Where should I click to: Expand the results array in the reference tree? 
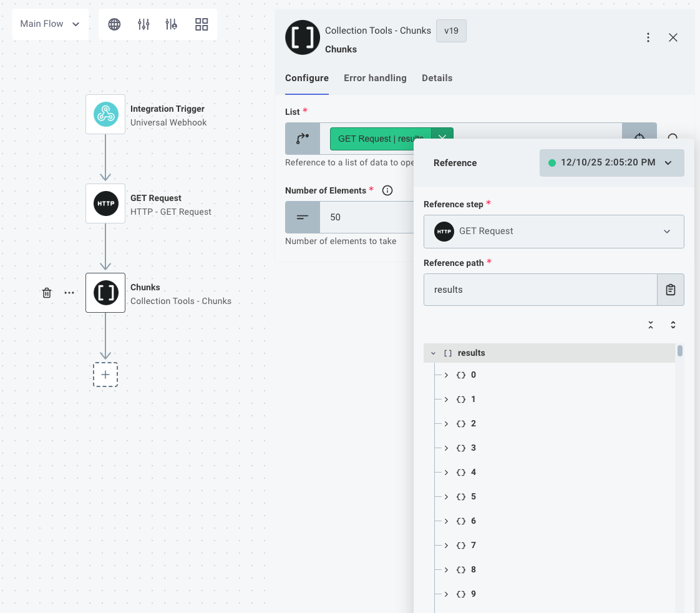(433, 353)
